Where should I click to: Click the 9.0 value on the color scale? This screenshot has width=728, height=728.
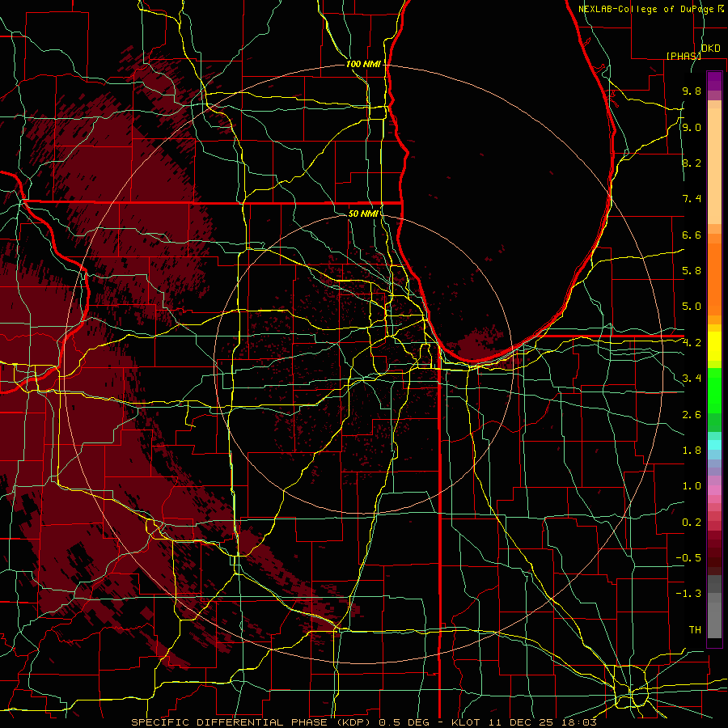692,127
